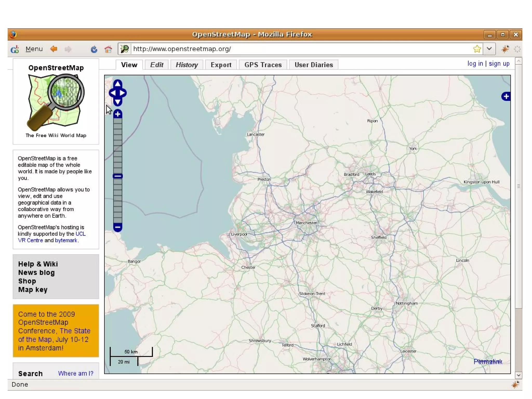Click the Manchester label on map
The width and height of the screenshot is (532, 399).
306,223
